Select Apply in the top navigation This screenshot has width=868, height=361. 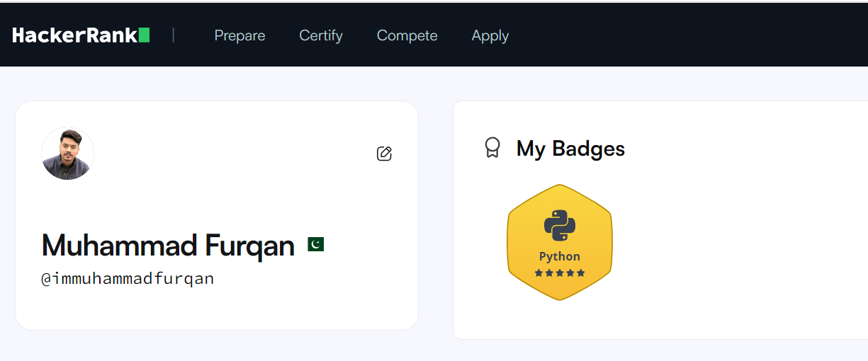(490, 35)
